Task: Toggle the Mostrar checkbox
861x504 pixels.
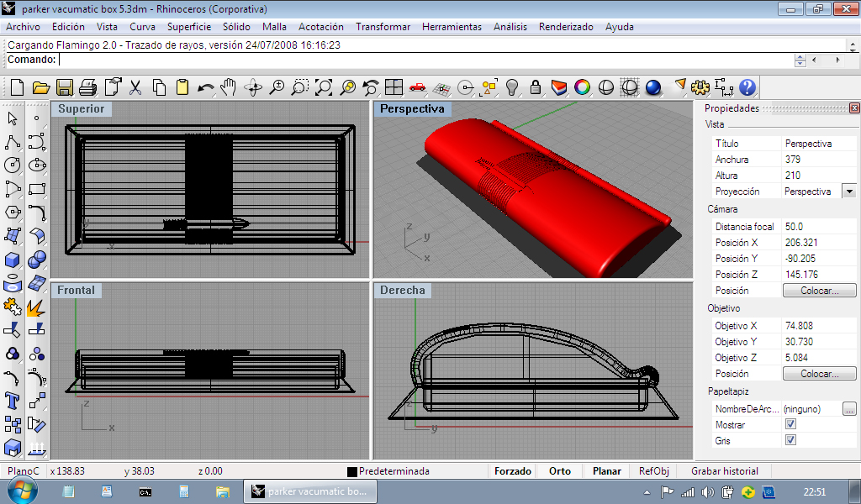Action: [x=790, y=425]
